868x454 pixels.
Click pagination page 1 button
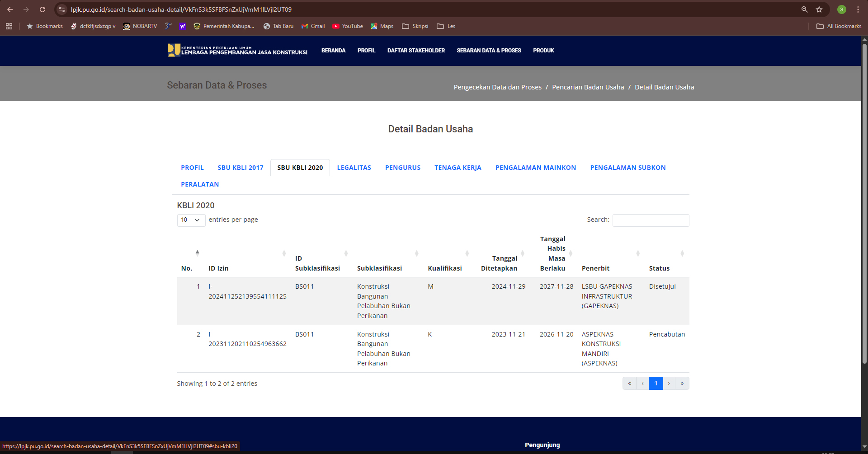pyautogui.click(x=656, y=383)
